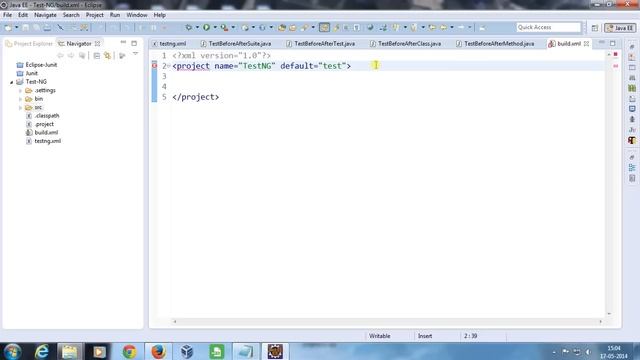Click the error marker on line 2
This screenshot has height=360, width=640.
[x=154, y=66]
